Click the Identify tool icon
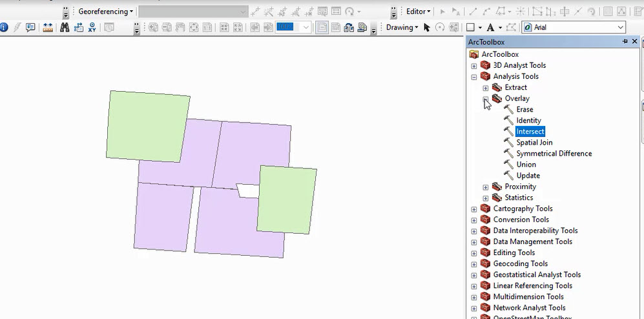The width and height of the screenshot is (644, 319). click(x=4, y=27)
